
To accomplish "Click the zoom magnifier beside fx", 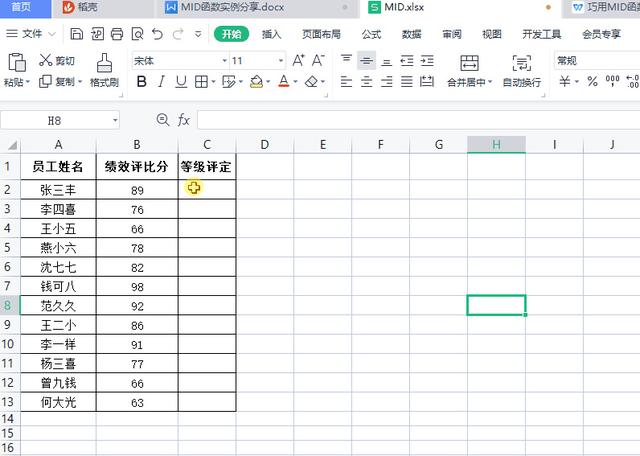I will click(x=163, y=120).
